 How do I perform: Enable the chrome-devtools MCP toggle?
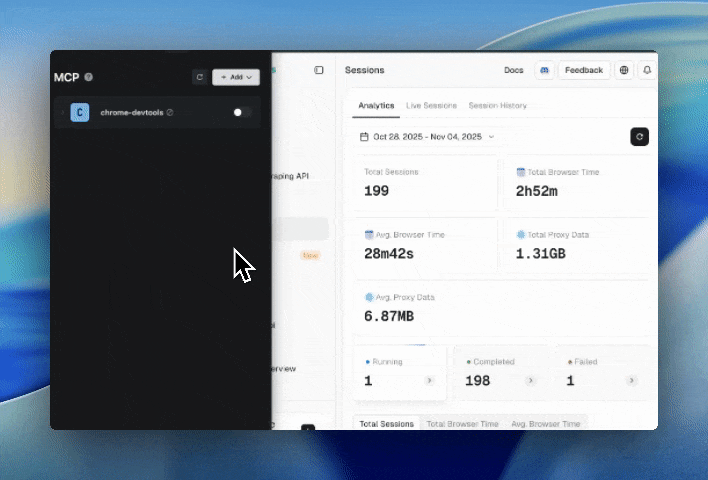[x=241, y=112]
